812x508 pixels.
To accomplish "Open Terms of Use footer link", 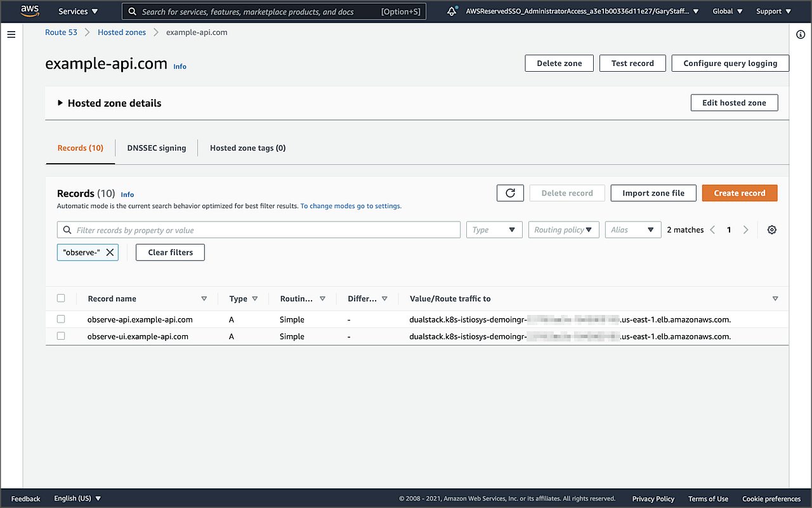I will [x=708, y=498].
